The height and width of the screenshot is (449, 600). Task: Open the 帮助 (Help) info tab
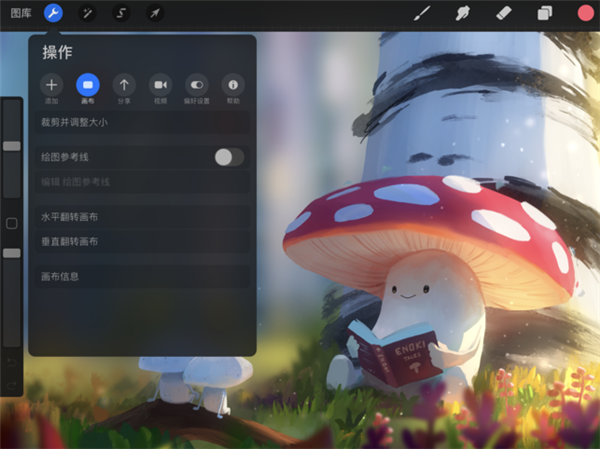tap(232, 86)
